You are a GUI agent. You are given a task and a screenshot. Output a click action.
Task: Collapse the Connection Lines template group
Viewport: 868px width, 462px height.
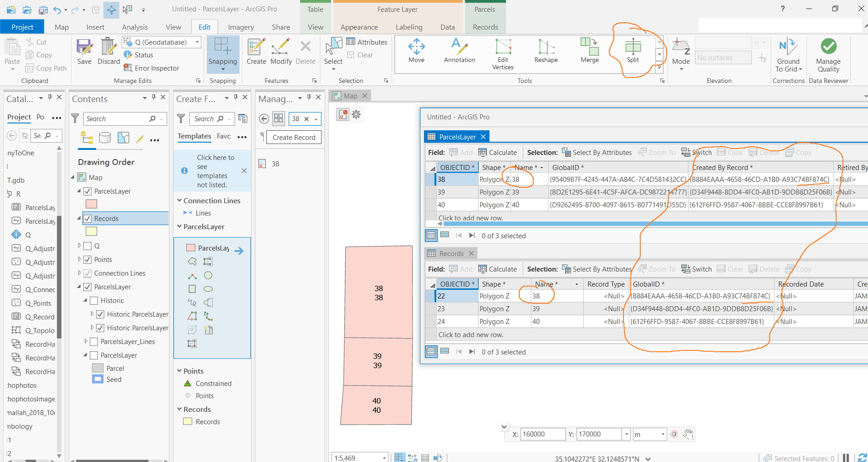179,200
